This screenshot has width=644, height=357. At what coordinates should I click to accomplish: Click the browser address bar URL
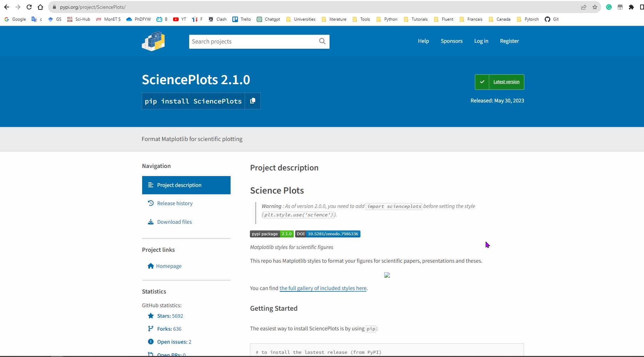(93, 7)
